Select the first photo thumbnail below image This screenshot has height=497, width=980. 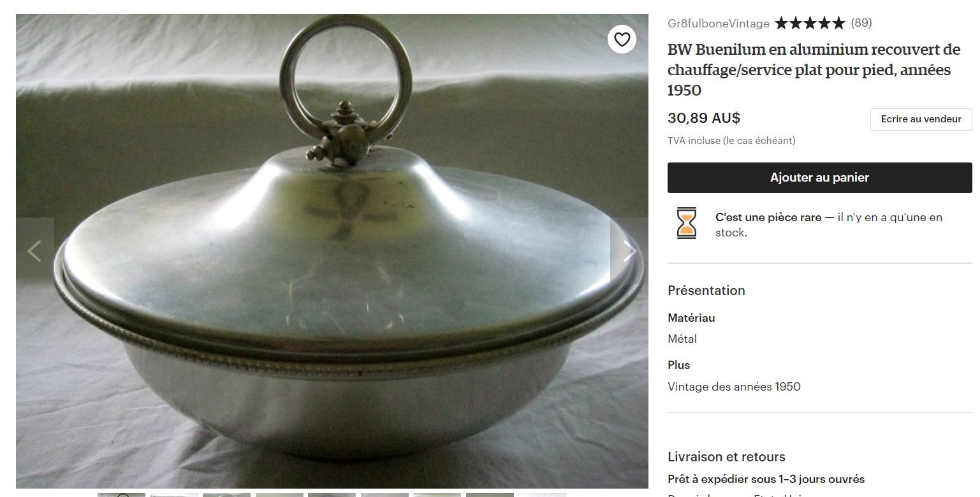coord(122,494)
